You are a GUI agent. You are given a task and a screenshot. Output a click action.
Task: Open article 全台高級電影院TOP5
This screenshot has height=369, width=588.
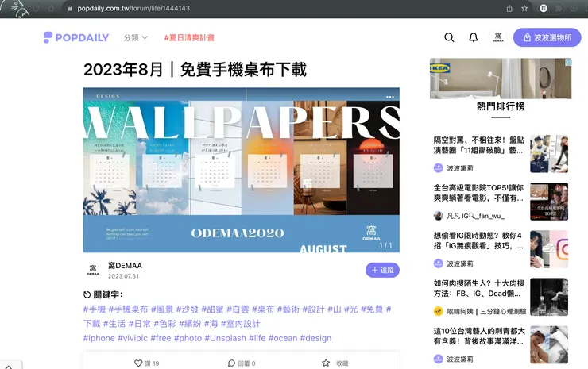[x=479, y=193]
